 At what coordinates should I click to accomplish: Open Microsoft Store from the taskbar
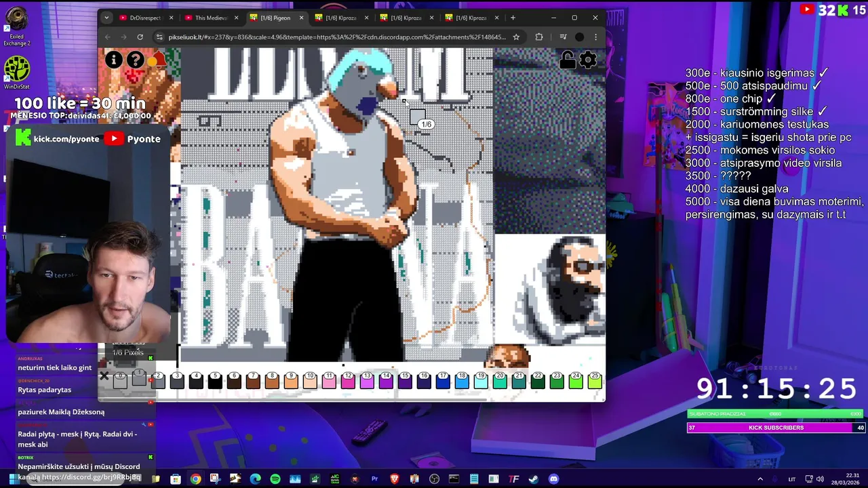click(x=176, y=479)
